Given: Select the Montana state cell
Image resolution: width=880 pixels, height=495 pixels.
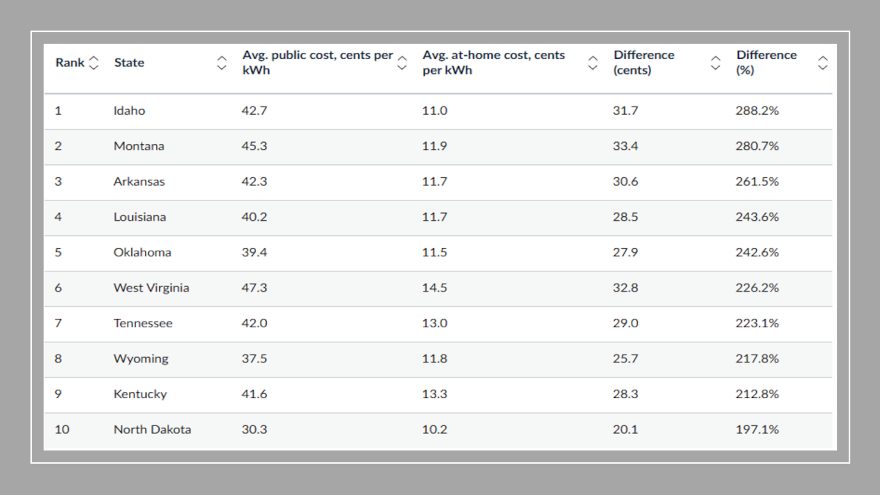Looking at the screenshot, I should click(x=139, y=146).
